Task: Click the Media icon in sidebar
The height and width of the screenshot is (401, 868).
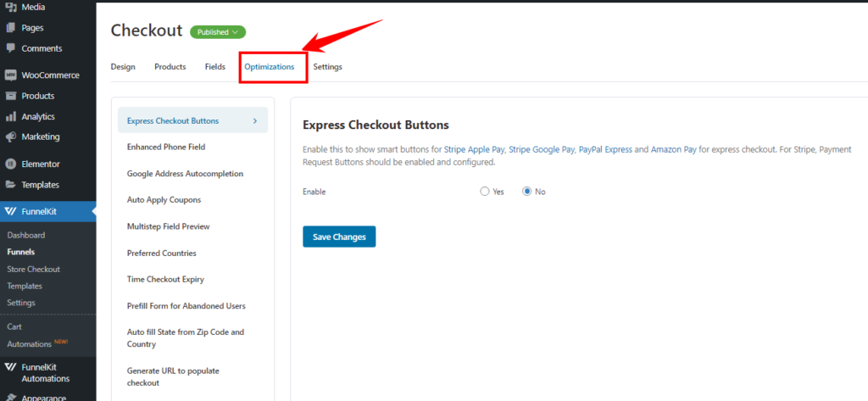Action: tap(10, 7)
